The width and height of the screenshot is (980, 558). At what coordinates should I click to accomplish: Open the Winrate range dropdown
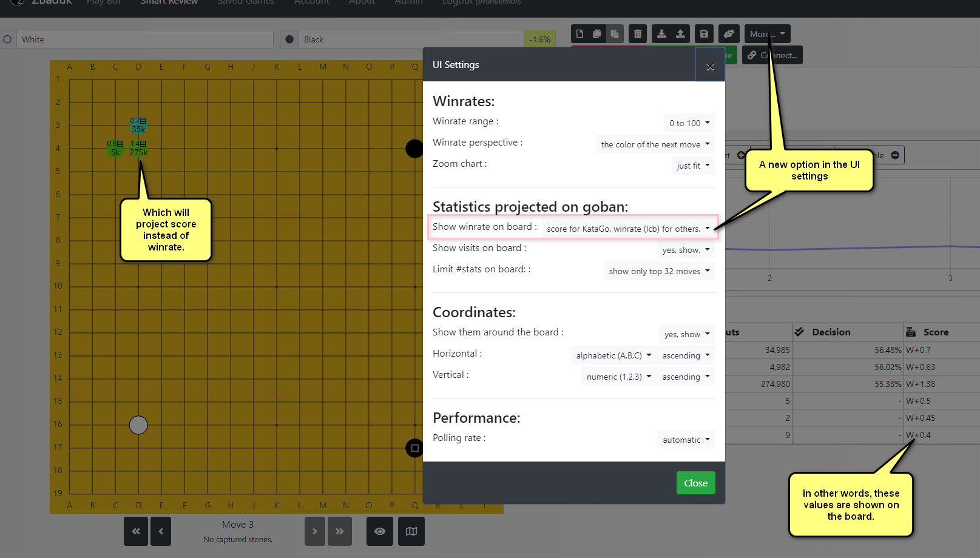[689, 123]
